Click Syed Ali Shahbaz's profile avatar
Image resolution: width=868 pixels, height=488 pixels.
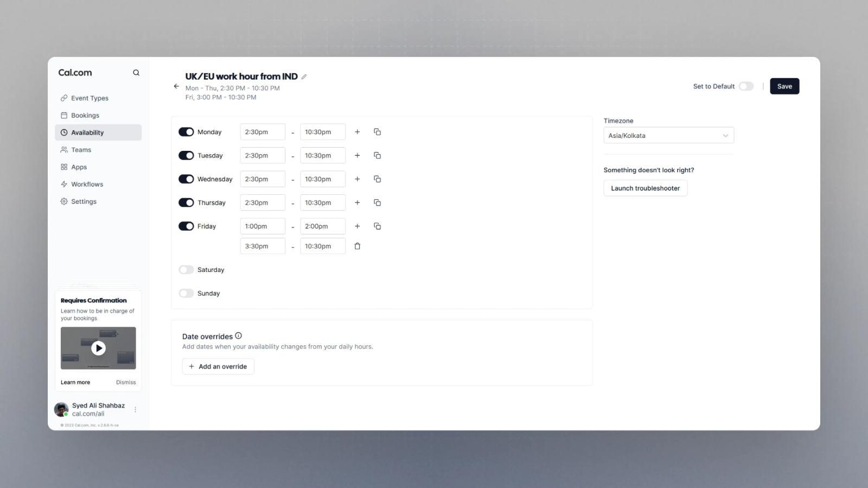click(x=61, y=409)
